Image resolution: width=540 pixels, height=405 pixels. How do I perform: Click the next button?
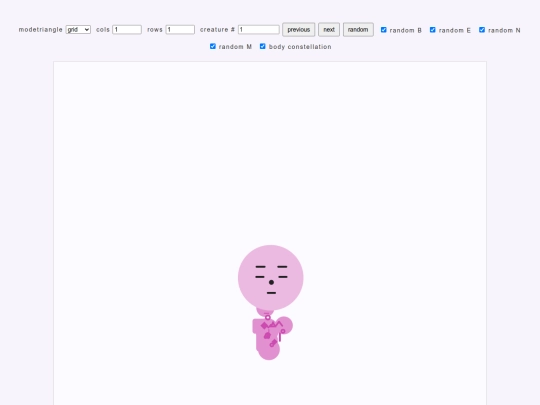point(329,30)
